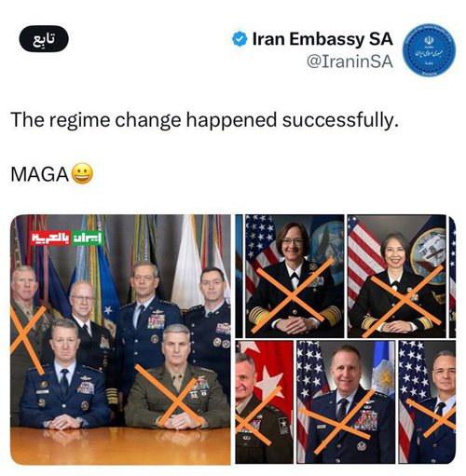Click the orange X on the glasses-wearing woman's portrait
Image resolution: width=466 pixels, height=476 pixels.
pyautogui.click(x=292, y=295)
